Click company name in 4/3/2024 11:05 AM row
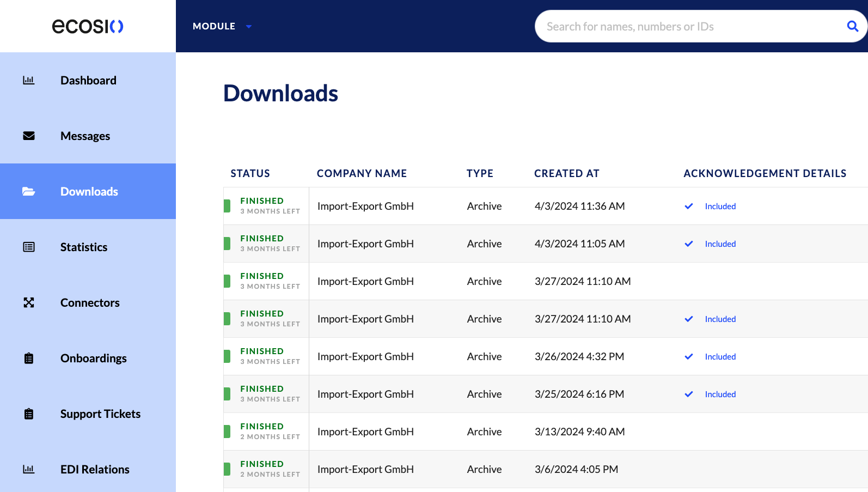 [365, 244]
